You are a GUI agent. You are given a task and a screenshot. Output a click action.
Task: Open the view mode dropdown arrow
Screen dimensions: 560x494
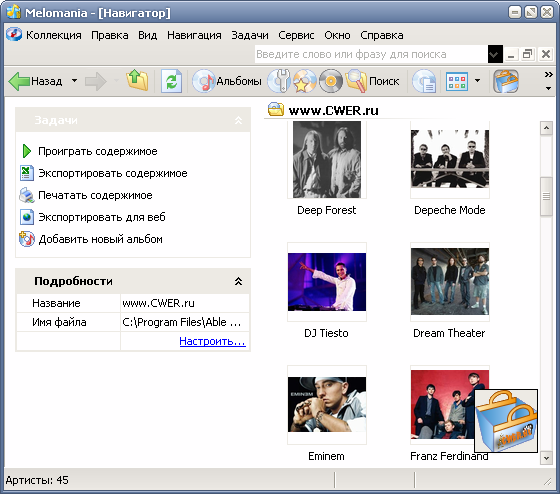(478, 81)
